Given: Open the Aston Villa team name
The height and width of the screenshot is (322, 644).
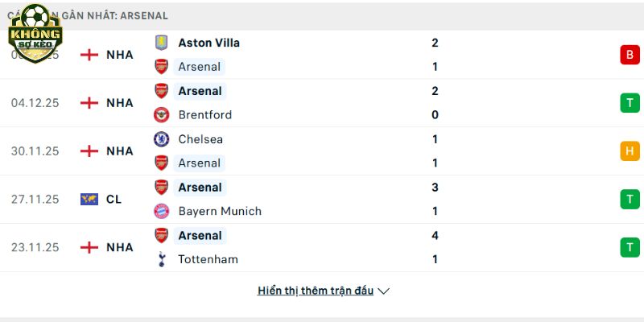Looking at the screenshot, I should click(208, 43).
